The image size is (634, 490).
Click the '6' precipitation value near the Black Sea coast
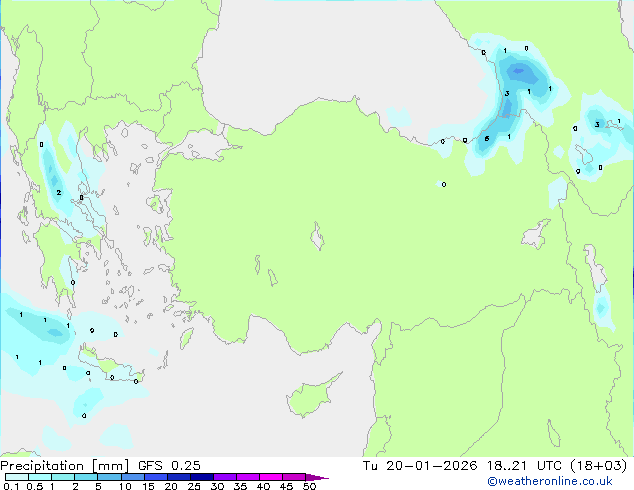point(487,139)
